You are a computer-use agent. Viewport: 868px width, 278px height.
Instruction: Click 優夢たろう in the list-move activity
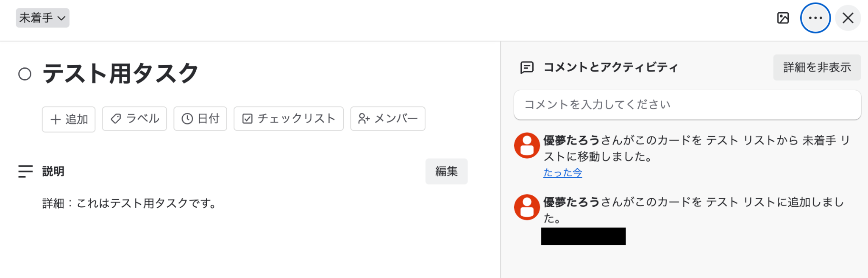click(571, 140)
